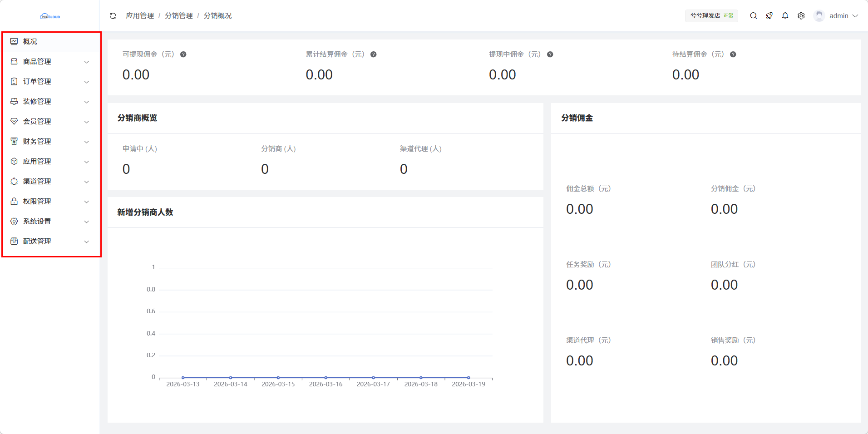Click 分销管理 breadcrumb link

179,16
